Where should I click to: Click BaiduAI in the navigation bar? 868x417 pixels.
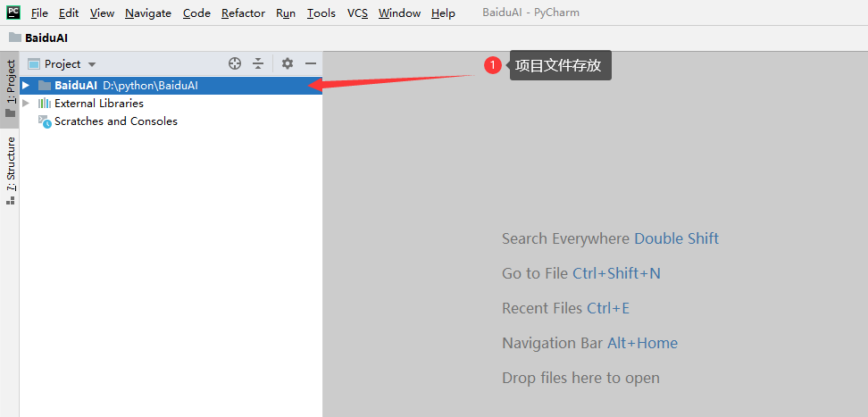pos(46,38)
